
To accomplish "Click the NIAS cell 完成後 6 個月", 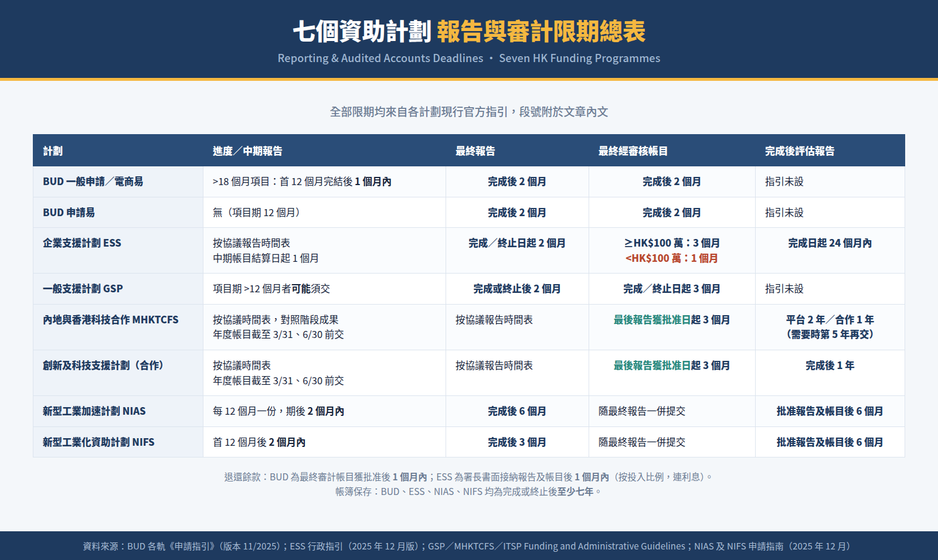I will [x=517, y=411].
